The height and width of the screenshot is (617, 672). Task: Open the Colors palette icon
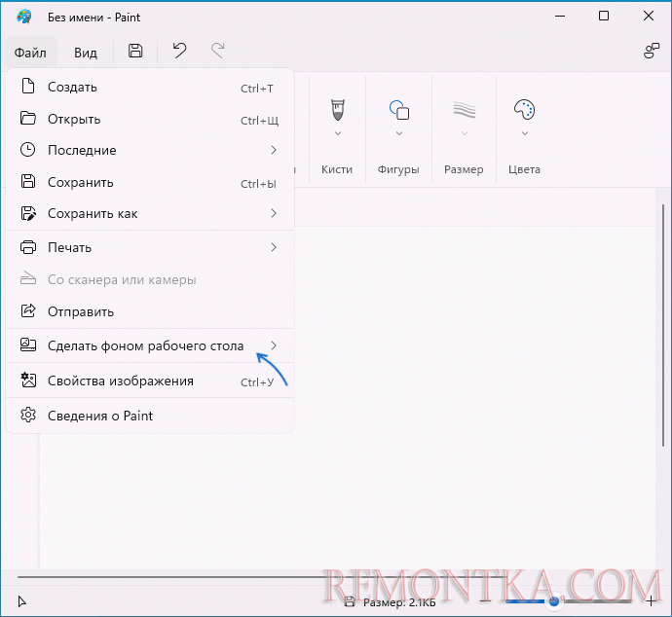click(x=524, y=108)
